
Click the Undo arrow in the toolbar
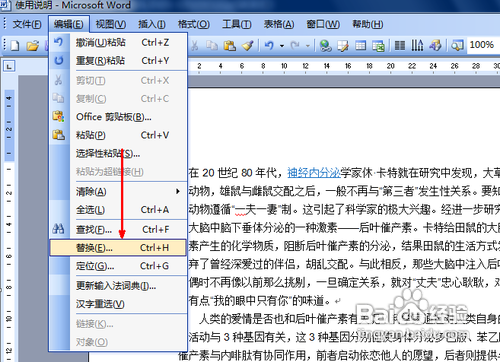(x=269, y=45)
